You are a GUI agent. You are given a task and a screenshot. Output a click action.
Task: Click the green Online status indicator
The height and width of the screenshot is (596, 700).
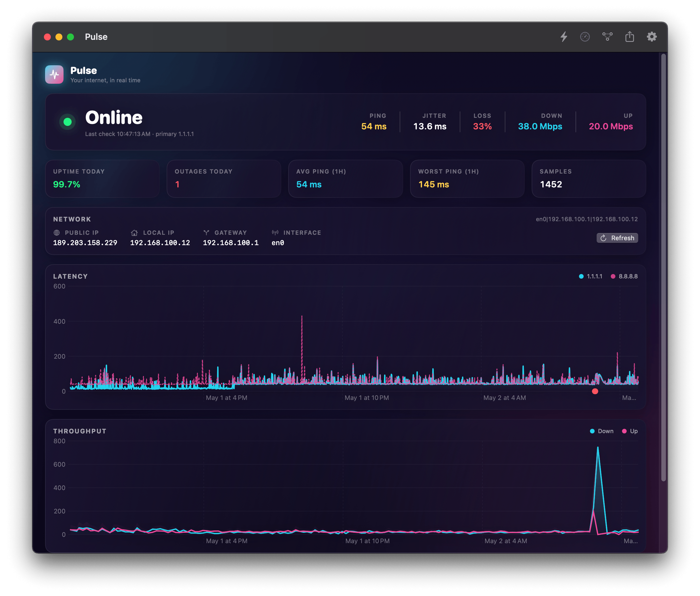click(x=68, y=122)
